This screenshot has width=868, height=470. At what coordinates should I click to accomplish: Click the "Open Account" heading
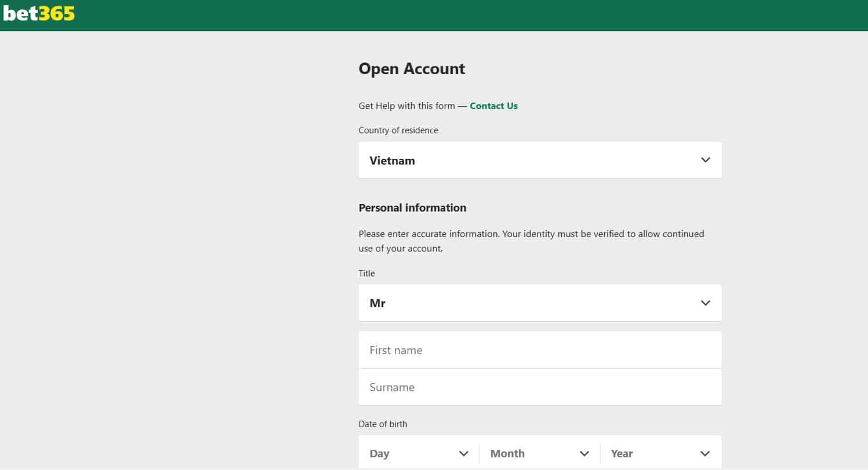coord(412,68)
